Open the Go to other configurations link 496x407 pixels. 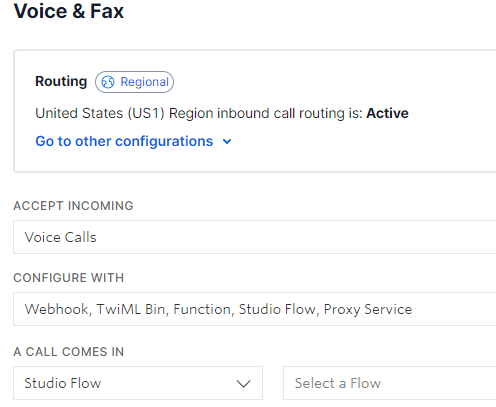point(124,141)
